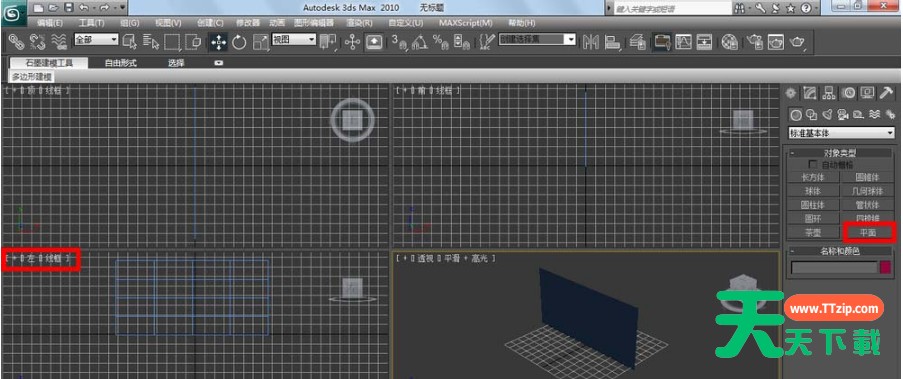Screen dimensions: 903x379
Task: Toggle the 3D Snaps icon
Action: 399,41
